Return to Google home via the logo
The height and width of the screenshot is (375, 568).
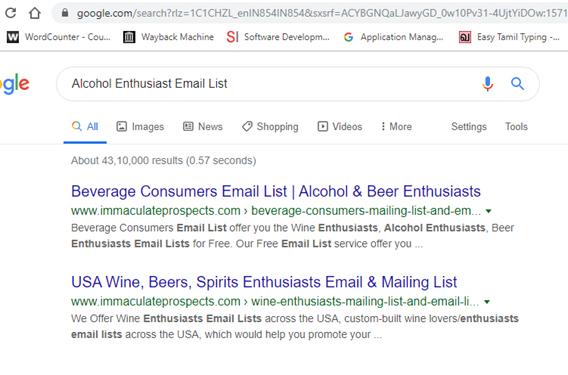(14, 84)
